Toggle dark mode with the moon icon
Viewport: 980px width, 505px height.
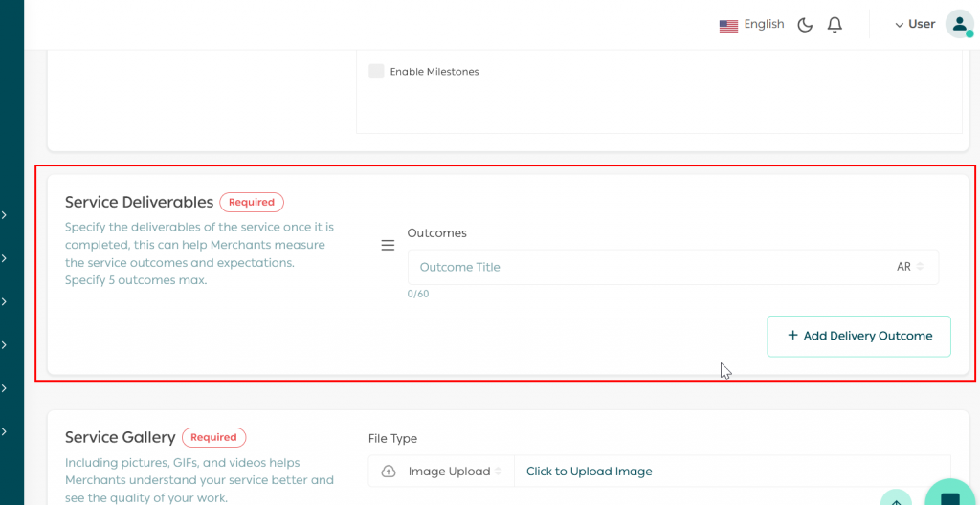pyautogui.click(x=805, y=25)
